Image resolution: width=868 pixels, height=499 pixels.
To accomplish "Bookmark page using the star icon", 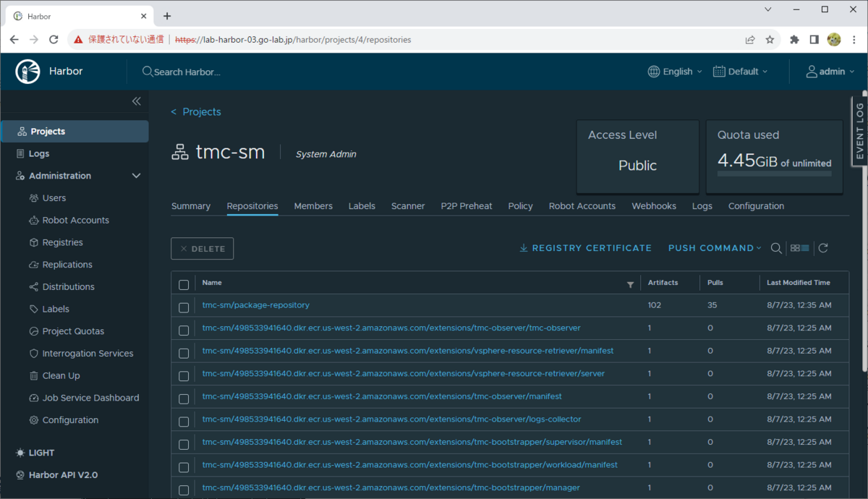I will (770, 40).
